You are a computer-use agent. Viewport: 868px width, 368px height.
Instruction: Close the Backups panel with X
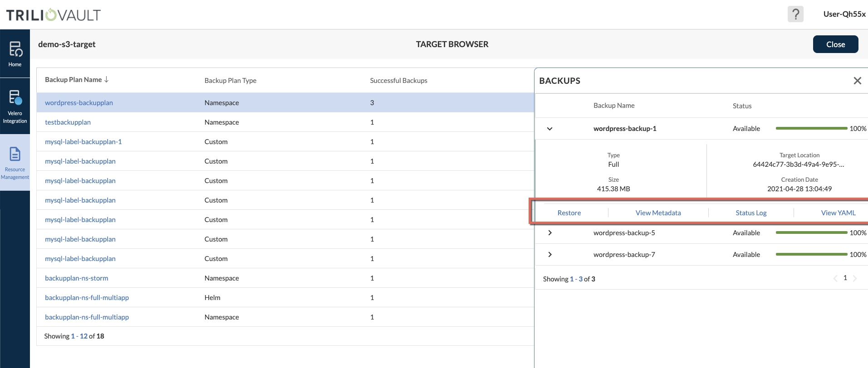(x=857, y=81)
